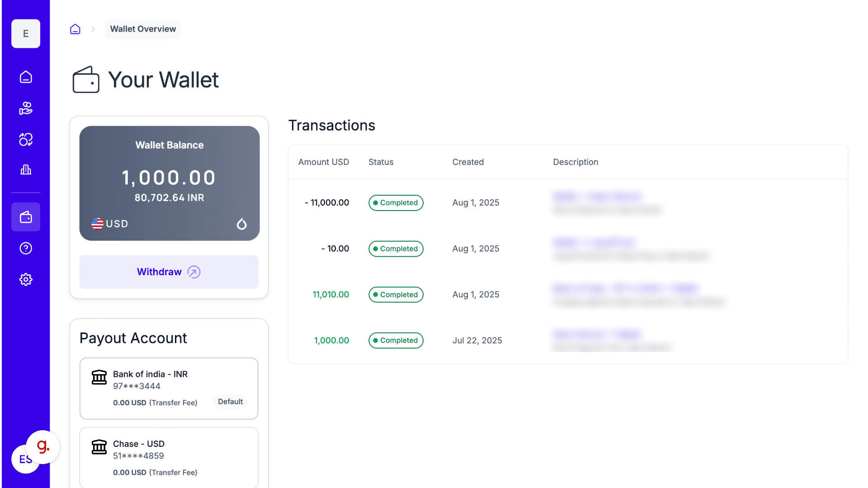Click the home breadcrumb icon
This screenshot has width=868, height=488.
(x=75, y=29)
